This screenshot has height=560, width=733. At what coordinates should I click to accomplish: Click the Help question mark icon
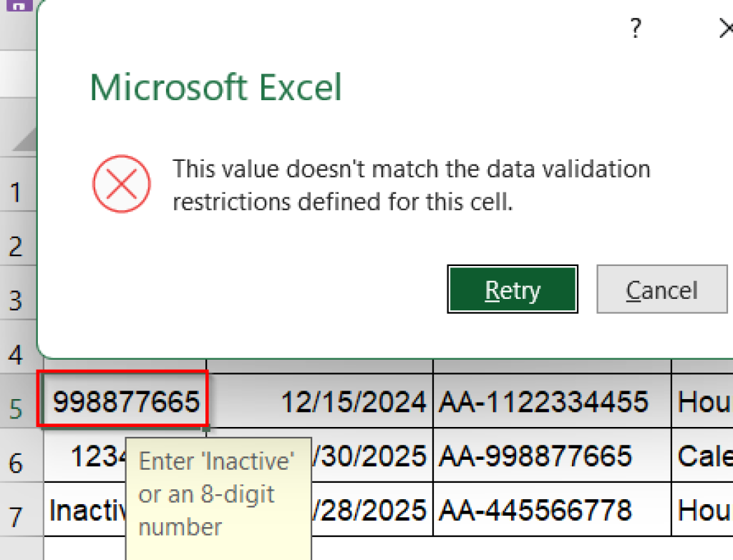pos(635,29)
